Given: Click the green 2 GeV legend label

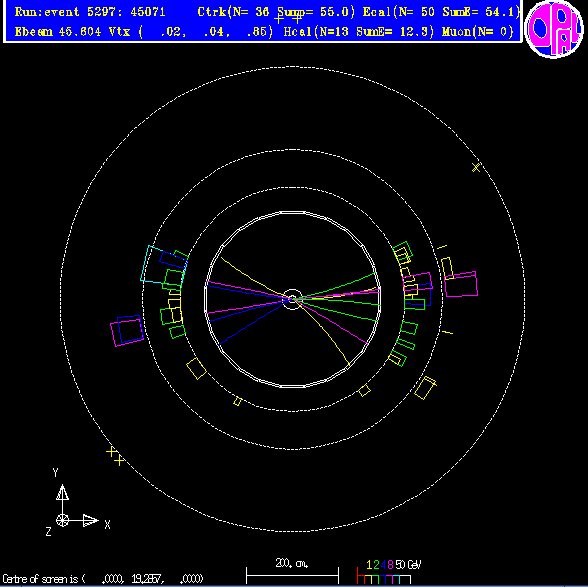Looking at the screenshot, I should tap(376, 565).
